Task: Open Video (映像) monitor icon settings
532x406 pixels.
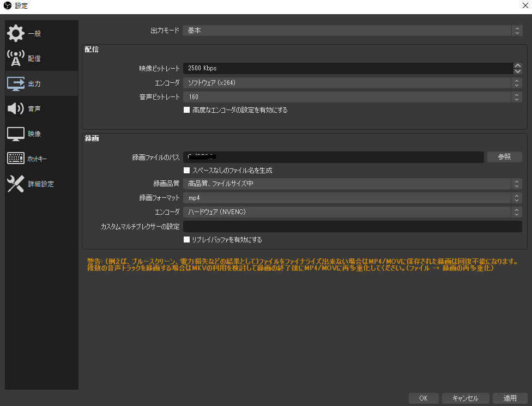Action: (16, 134)
